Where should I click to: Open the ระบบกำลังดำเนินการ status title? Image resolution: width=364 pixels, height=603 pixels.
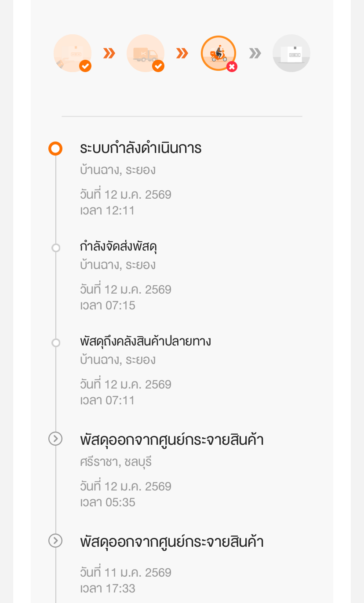[x=141, y=149]
